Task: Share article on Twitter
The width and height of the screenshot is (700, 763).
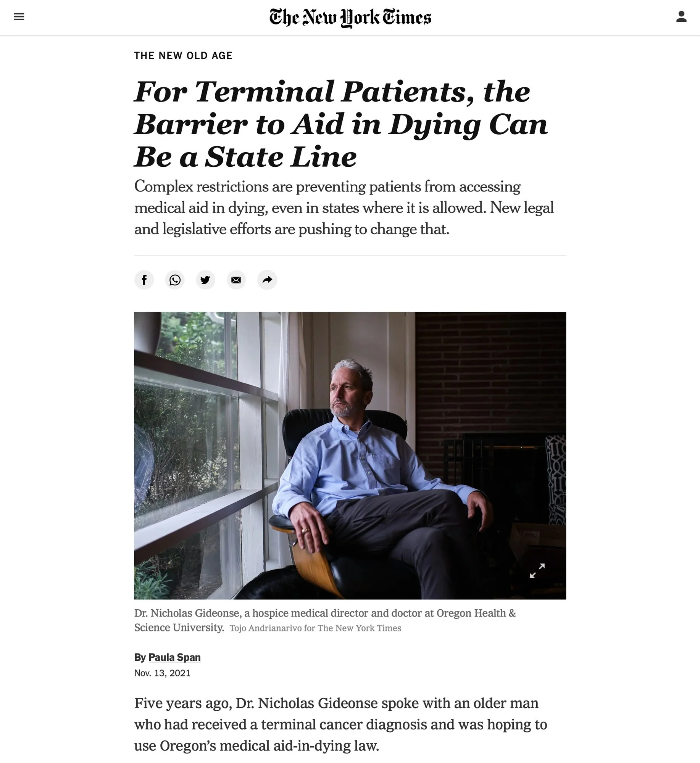Action: 205,280
